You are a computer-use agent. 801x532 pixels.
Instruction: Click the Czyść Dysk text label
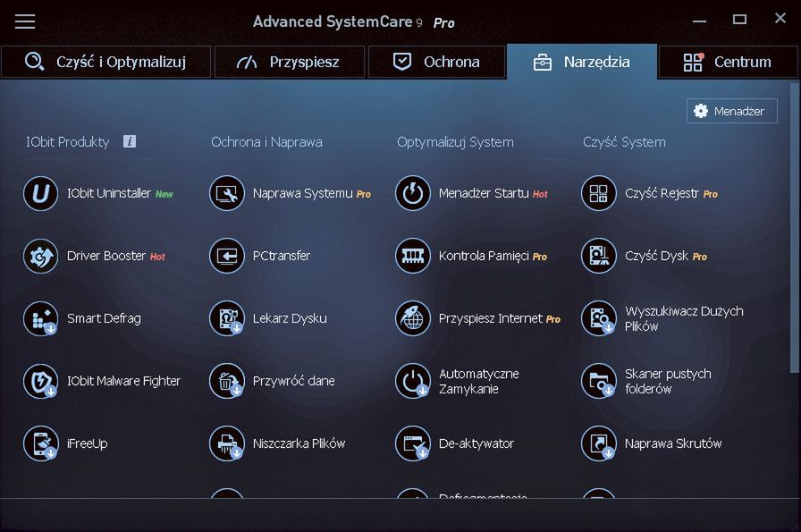656,256
